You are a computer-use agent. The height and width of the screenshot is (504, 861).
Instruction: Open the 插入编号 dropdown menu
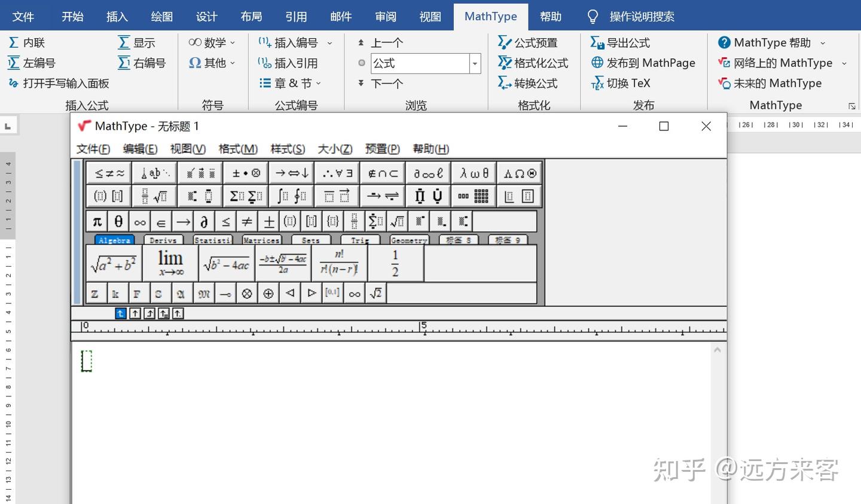(x=293, y=42)
